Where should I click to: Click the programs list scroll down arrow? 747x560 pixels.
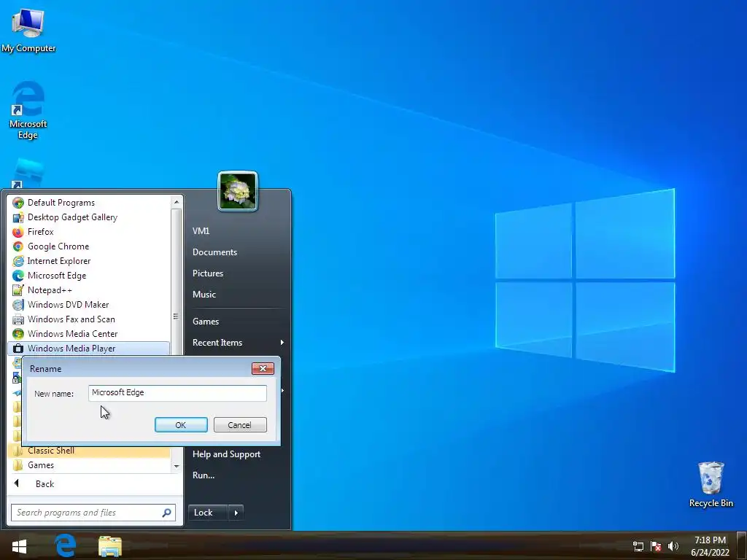pos(177,466)
